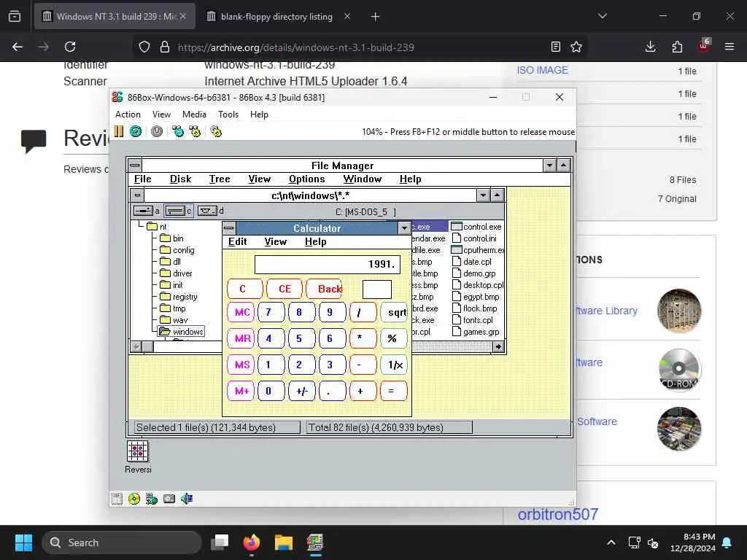Show hidden tray icons chevron
Image resolution: width=747 pixels, height=560 pixels.
pos(611,542)
